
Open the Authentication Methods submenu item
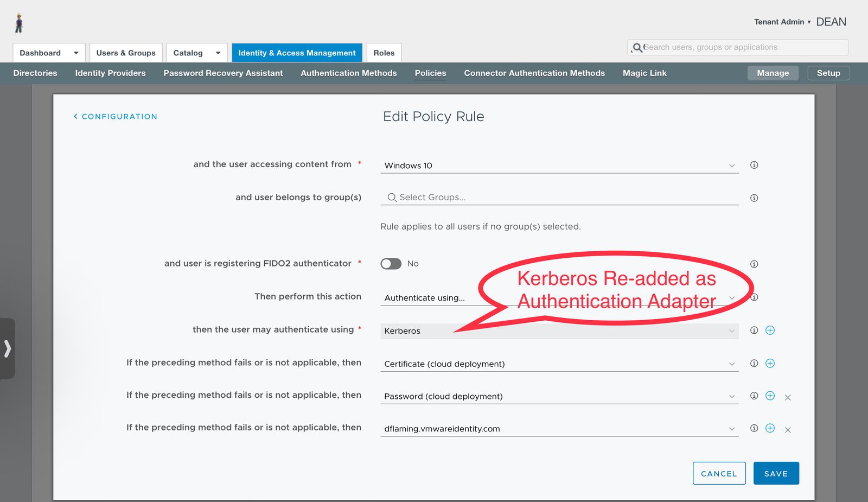click(x=348, y=73)
